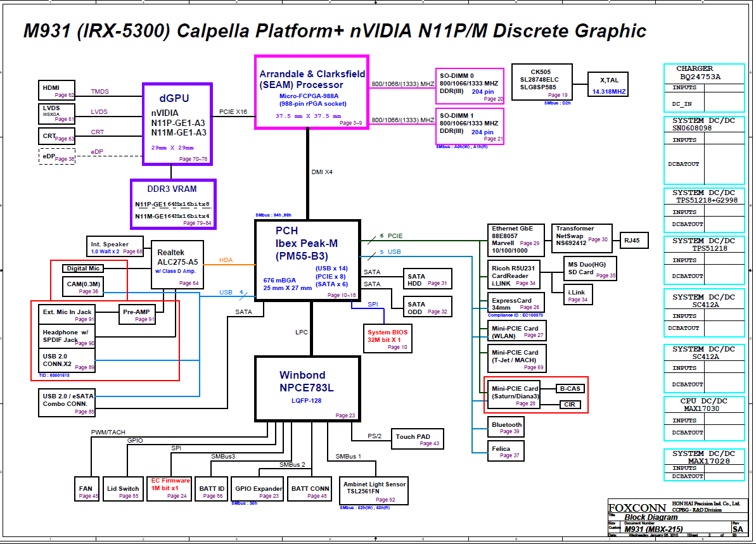Click the GPIO Expander block
Viewport: 756px width, 544px height.
coord(257,490)
